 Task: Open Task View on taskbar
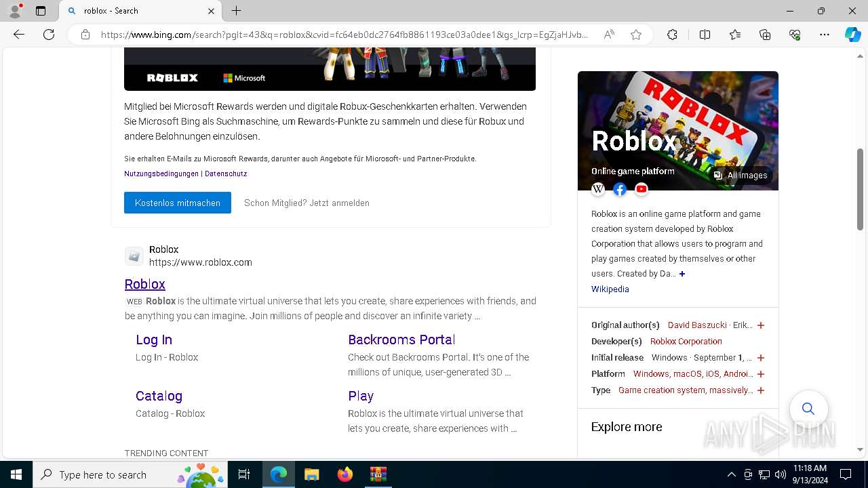(x=244, y=474)
